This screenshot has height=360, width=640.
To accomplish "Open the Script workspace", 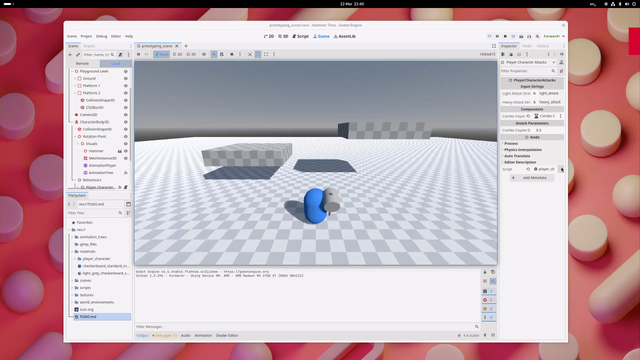I will [300, 36].
